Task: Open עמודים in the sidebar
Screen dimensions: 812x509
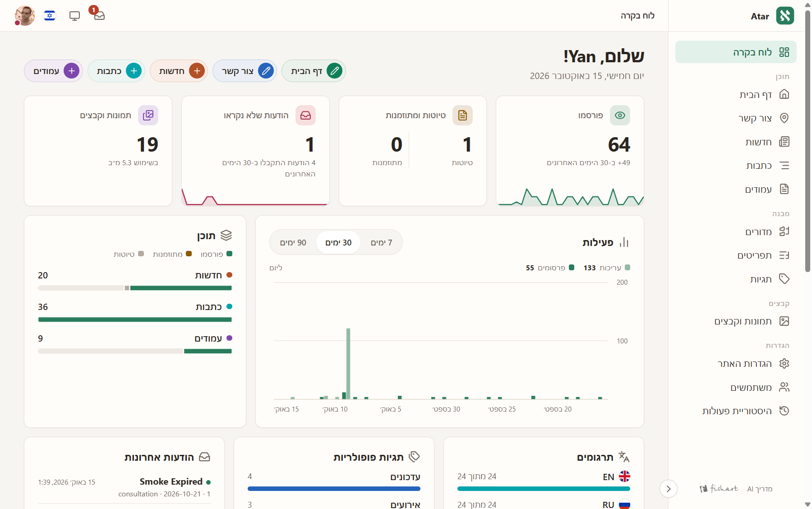Action: (x=736, y=189)
